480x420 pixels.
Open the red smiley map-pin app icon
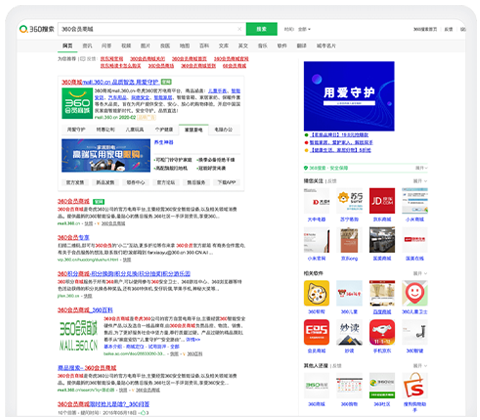[415, 293]
